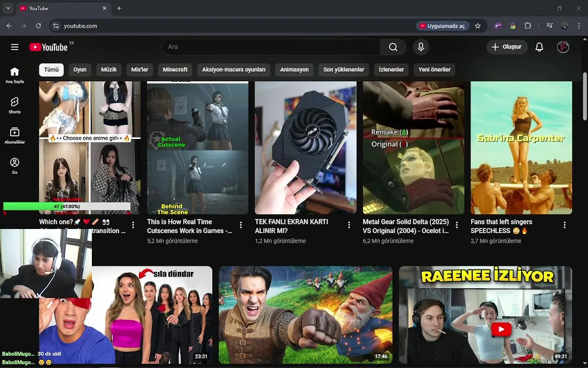Open options for Real Time Cutscenes short
The height and width of the screenshot is (368, 588).
[241, 225]
